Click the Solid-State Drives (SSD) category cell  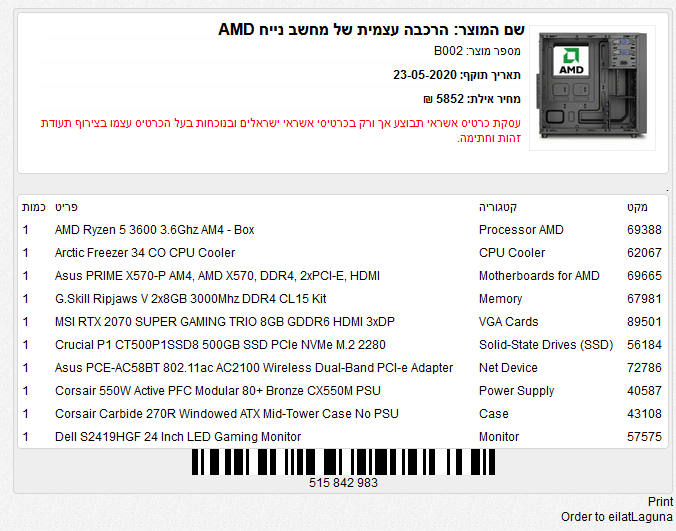(546, 345)
